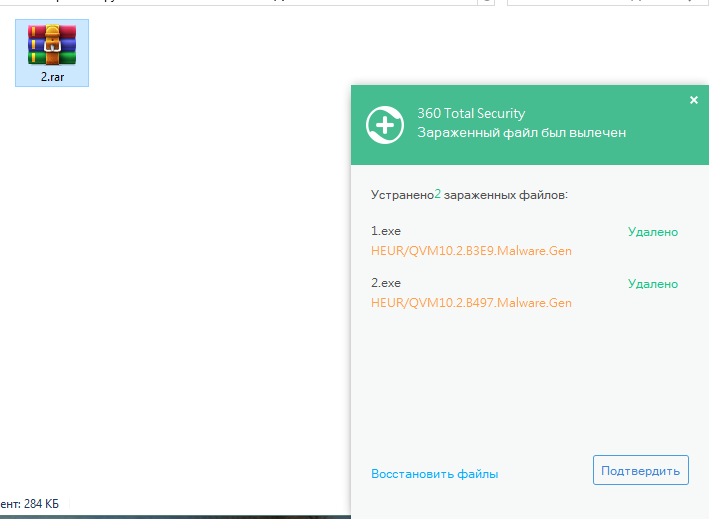This screenshot has height=519, width=709.
Task: Click the 2.rar file name label
Action: [x=52, y=77]
